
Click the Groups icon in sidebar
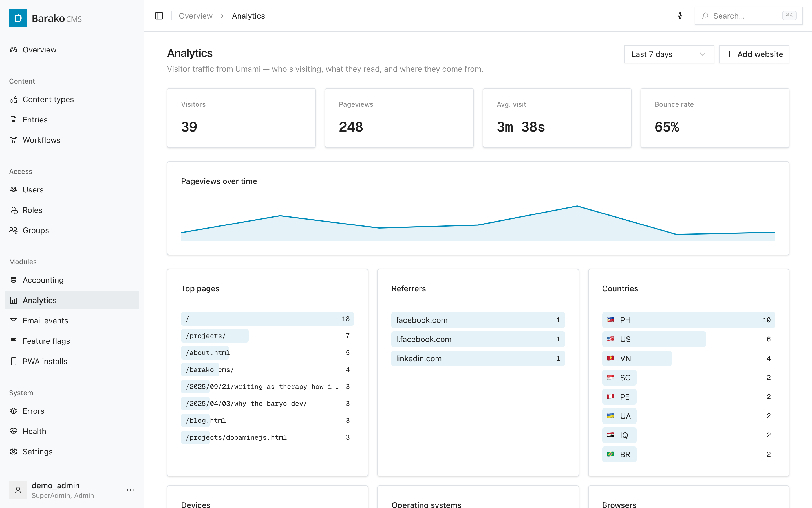click(x=14, y=231)
